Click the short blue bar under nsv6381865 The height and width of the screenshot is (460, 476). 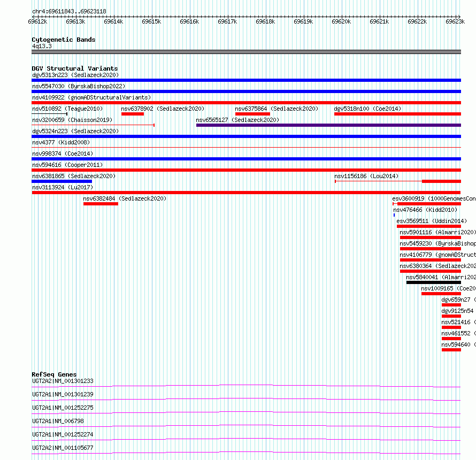point(62,181)
